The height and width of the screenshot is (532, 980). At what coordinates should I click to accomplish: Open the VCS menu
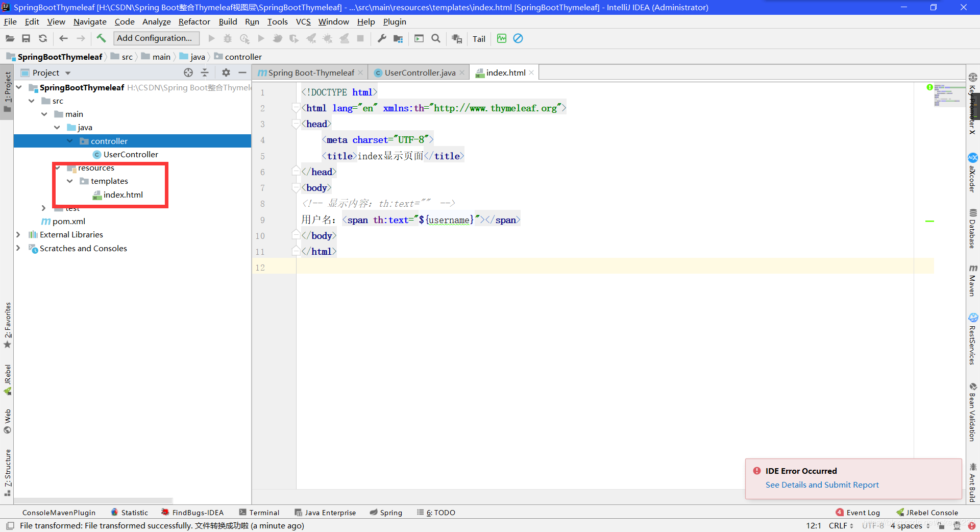[303, 21]
